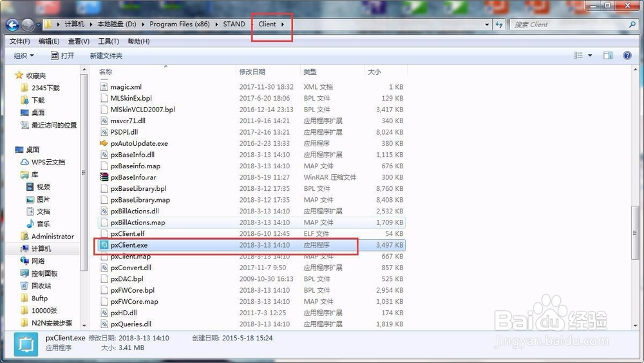The width and height of the screenshot is (644, 363).
Task: Open 下载 folder in favorites
Action: [33, 100]
